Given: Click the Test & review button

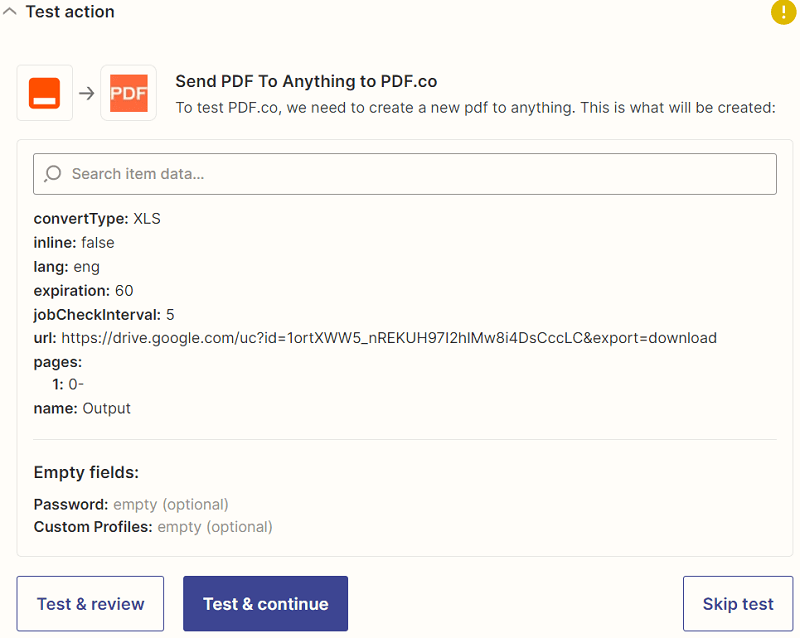Looking at the screenshot, I should [90, 604].
